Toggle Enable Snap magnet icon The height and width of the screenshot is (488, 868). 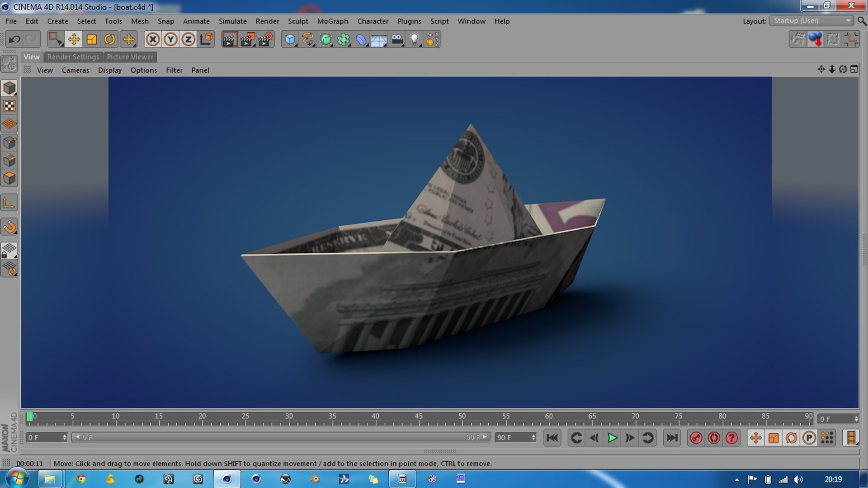tap(9, 227)
